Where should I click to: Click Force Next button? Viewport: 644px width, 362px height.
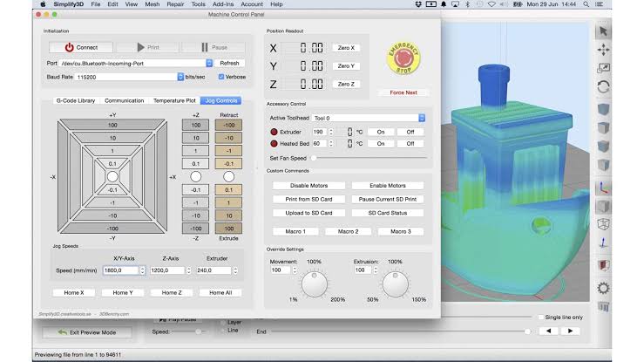tap(403, 92)
